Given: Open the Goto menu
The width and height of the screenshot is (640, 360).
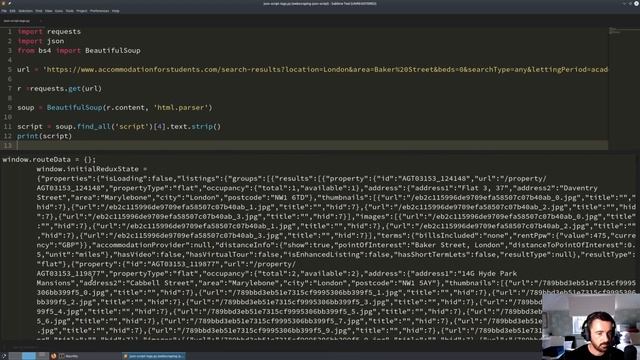Looking at the screenshot, I should click(x=59, y=11).
